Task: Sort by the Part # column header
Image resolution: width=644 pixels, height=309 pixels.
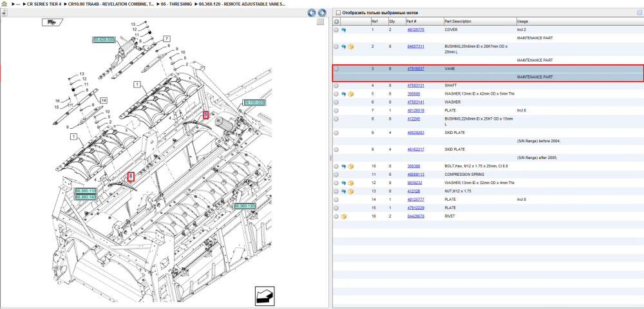Action: 412,21
